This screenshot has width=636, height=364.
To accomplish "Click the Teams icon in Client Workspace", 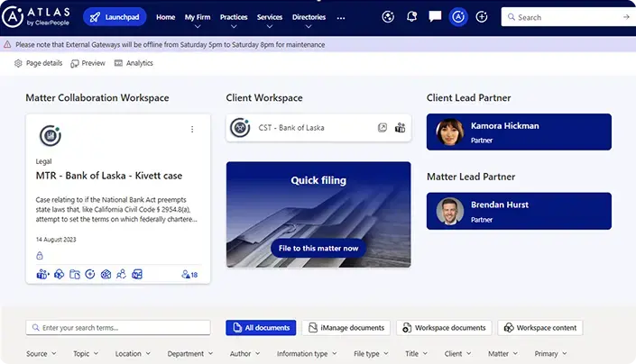I will [x=400, y=128].
